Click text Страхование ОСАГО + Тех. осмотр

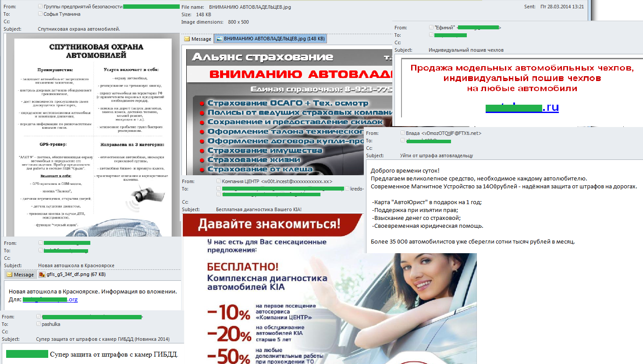288,103
